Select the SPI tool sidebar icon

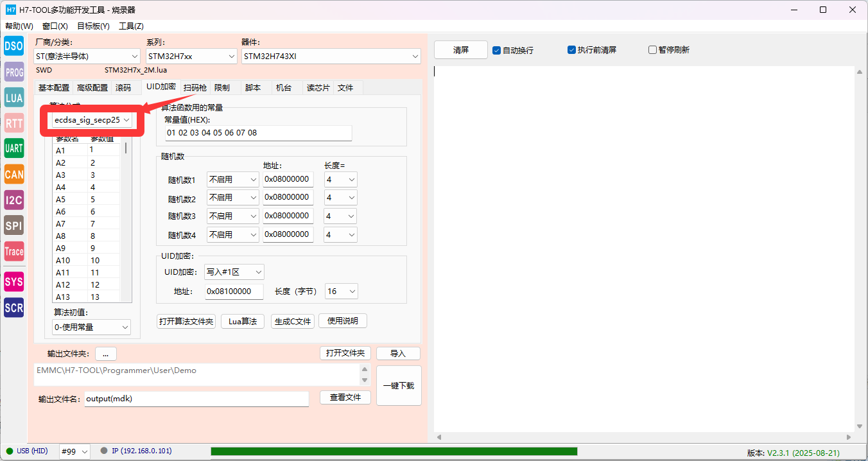[13, 226]
